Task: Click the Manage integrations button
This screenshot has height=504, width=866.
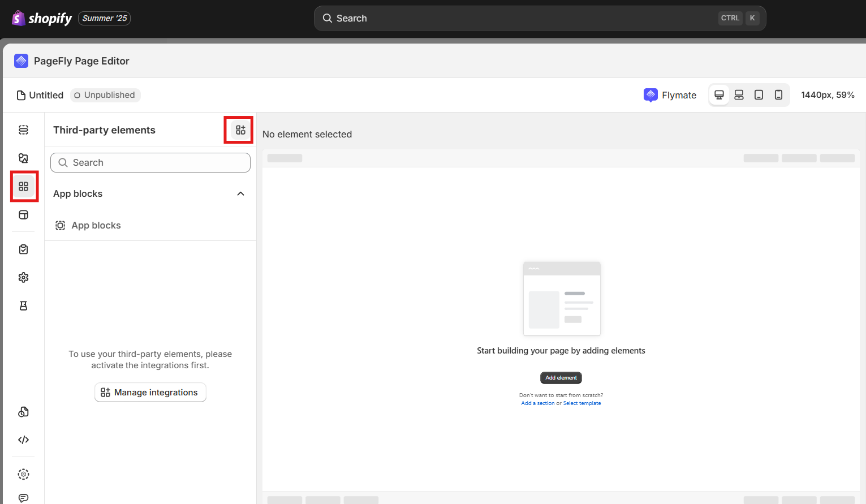Action: point(150,393)
